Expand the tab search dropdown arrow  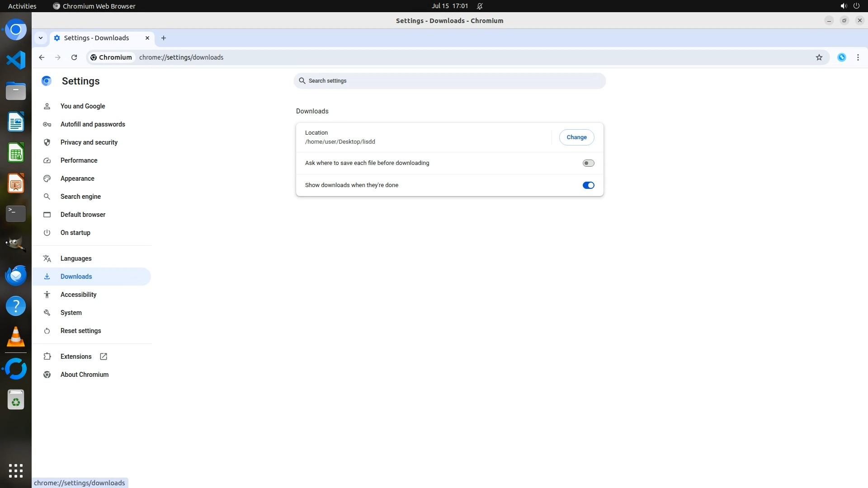click(x=41, y=38)
